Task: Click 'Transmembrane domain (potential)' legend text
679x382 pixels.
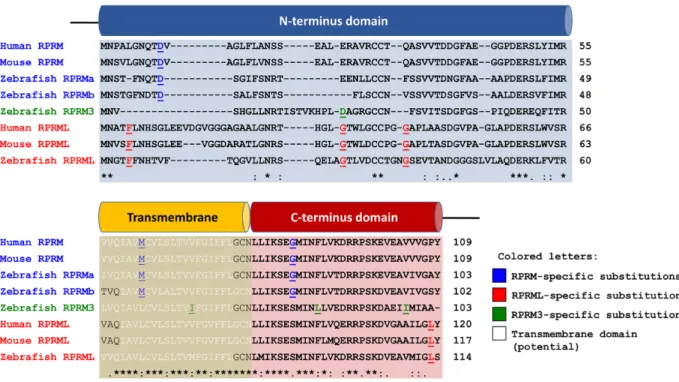Action: tap(574, 340)
